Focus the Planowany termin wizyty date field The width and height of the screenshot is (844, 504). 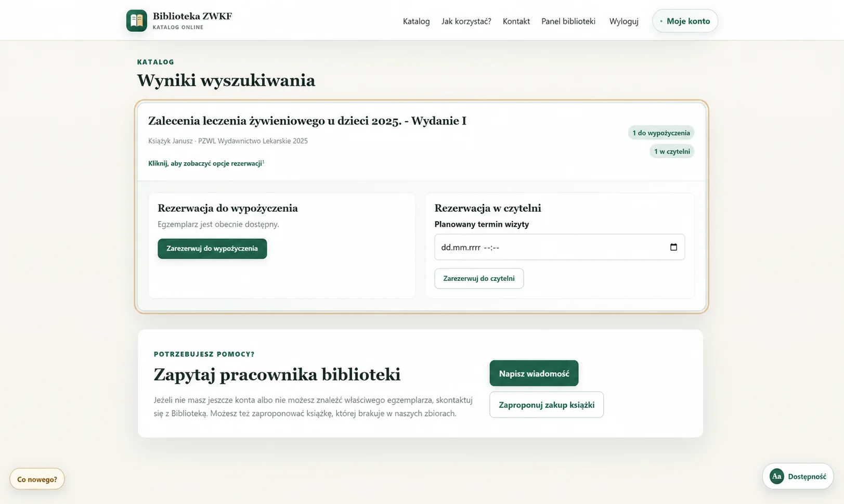560,247
